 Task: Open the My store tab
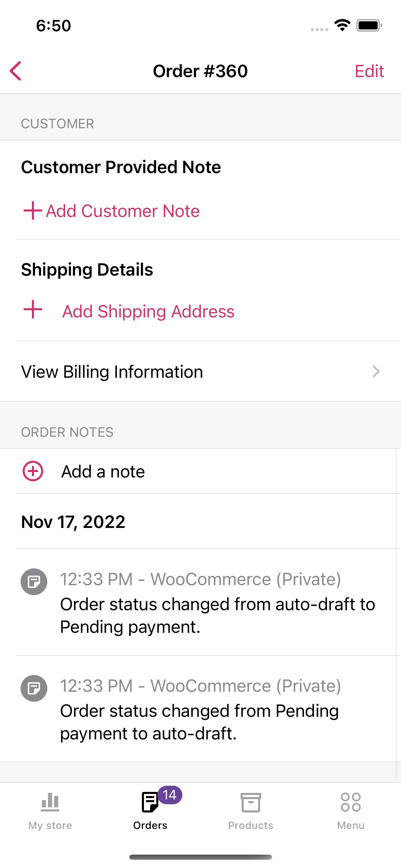click(x=50, y=811)
